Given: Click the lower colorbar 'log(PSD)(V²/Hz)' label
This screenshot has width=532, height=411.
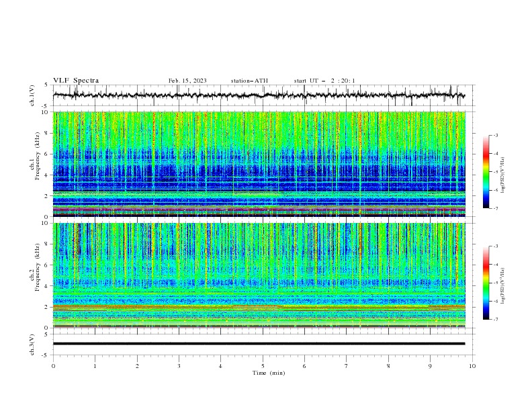Looking at the screenshot, I should (502, 286).
